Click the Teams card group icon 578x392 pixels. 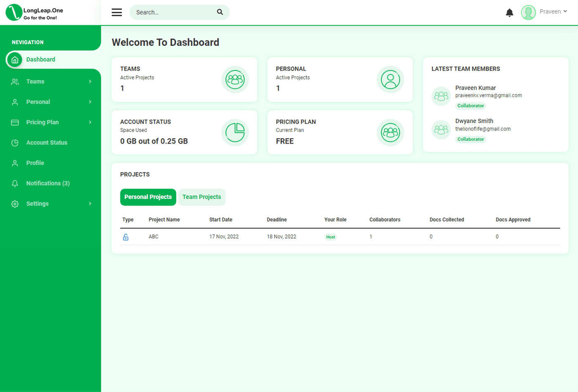235,80
